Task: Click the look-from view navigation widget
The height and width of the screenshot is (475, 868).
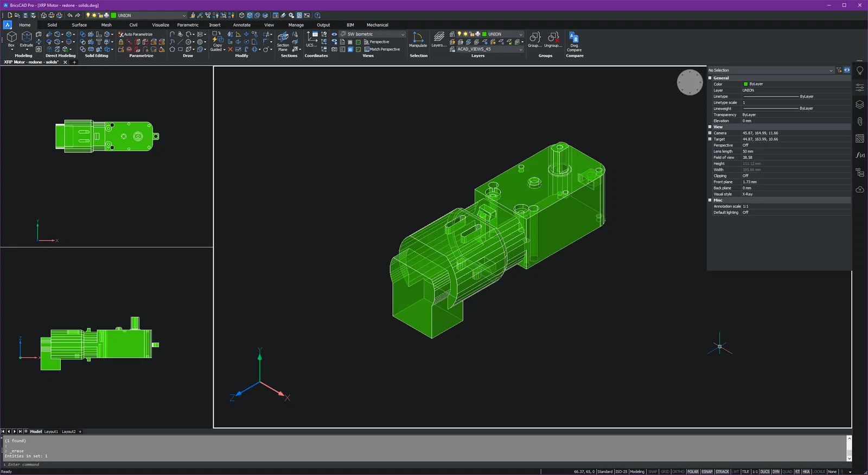Action: 690,83
